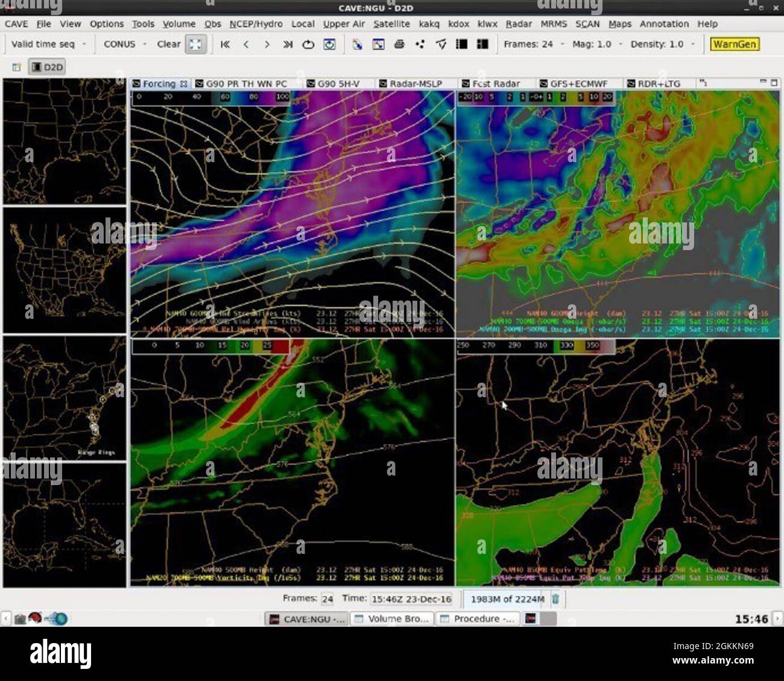The height and width of the screenshot is (681, 784).
Task: Switch to Volume Browser taskbar window
Action: coord(392,618)
